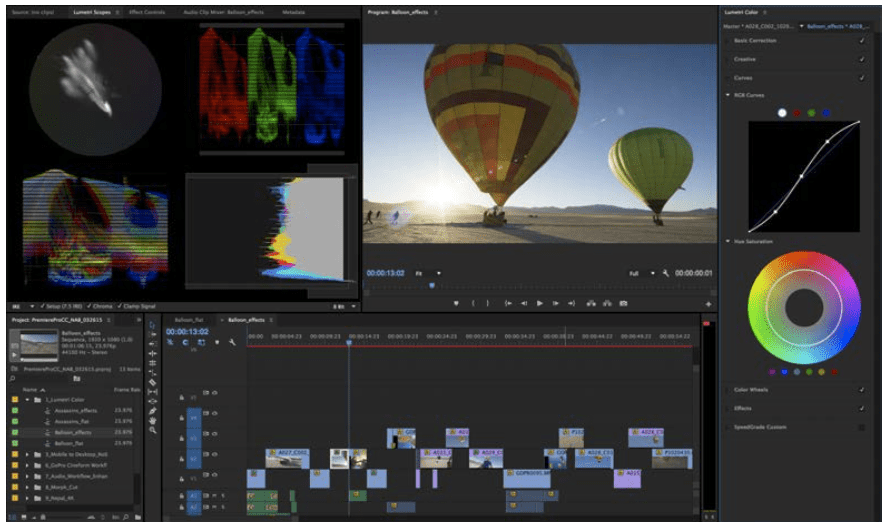This screenshot has height=529, width=890.
Task: Select the Pen tool in tools panel
Action: tap(152, 410)
